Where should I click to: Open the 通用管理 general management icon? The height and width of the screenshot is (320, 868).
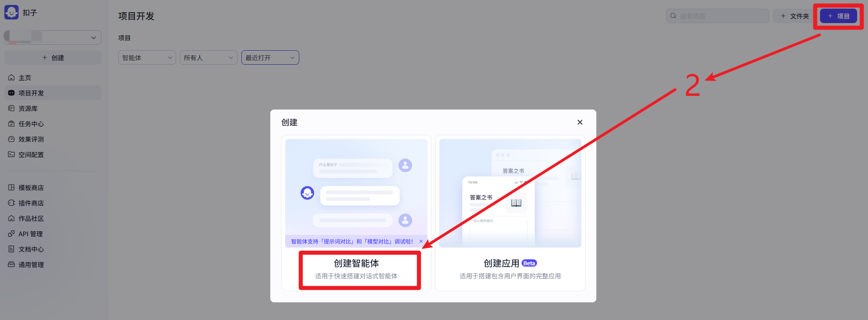pyautogui.click(x=11, y=265)
